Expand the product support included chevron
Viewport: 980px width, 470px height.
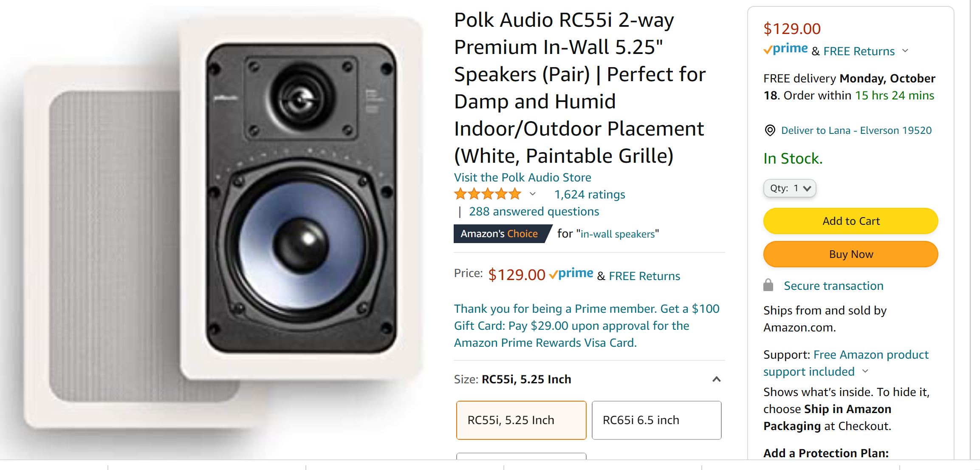[865, 371]
